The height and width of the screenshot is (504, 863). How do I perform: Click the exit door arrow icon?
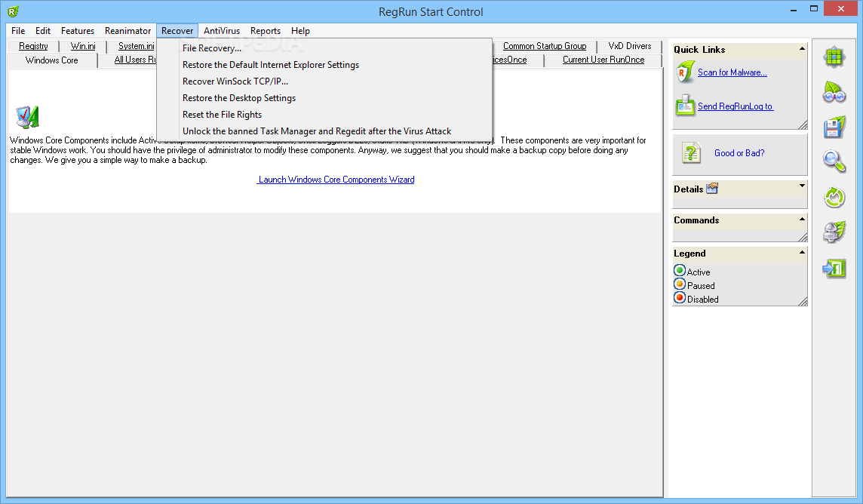[834, 269]
